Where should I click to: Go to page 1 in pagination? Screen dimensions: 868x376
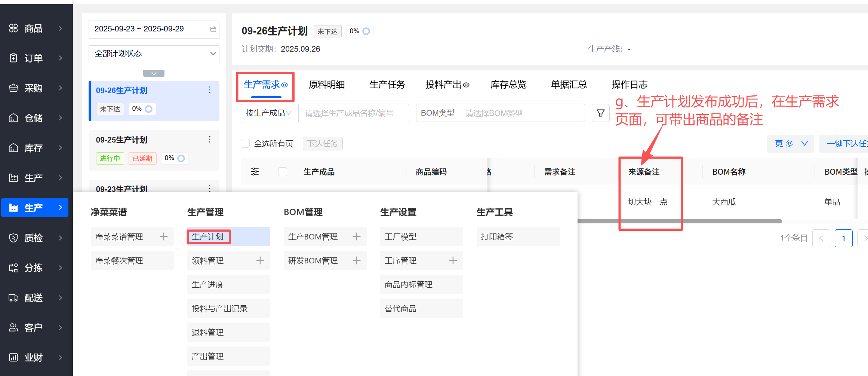(x=843, y=238)
